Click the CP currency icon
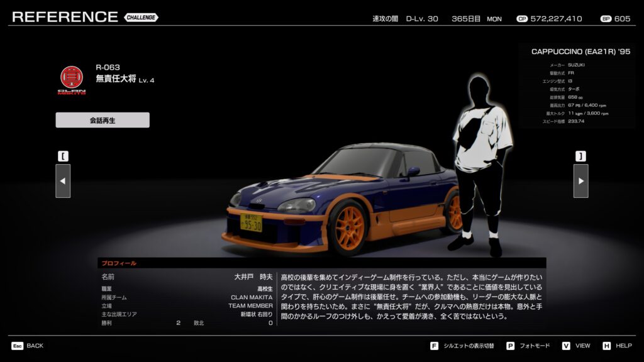The image size is (644, 362). click(521, 19)
